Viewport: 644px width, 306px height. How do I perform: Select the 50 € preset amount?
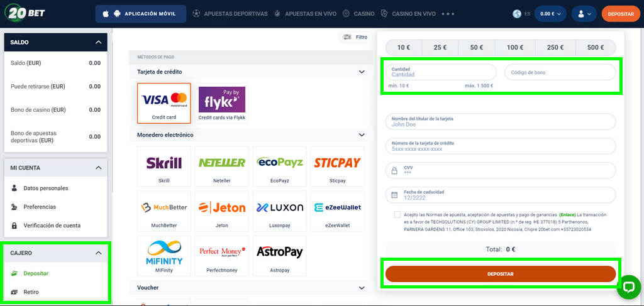click(477, 47)
